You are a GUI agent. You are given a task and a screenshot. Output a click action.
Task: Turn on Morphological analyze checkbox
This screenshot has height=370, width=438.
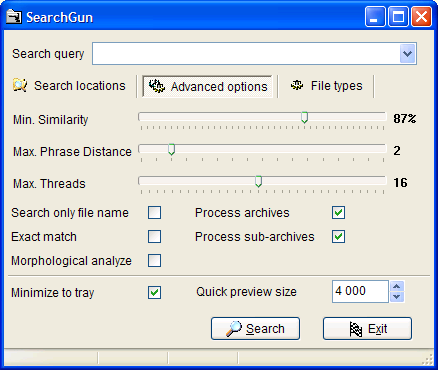tap(155, 261)
